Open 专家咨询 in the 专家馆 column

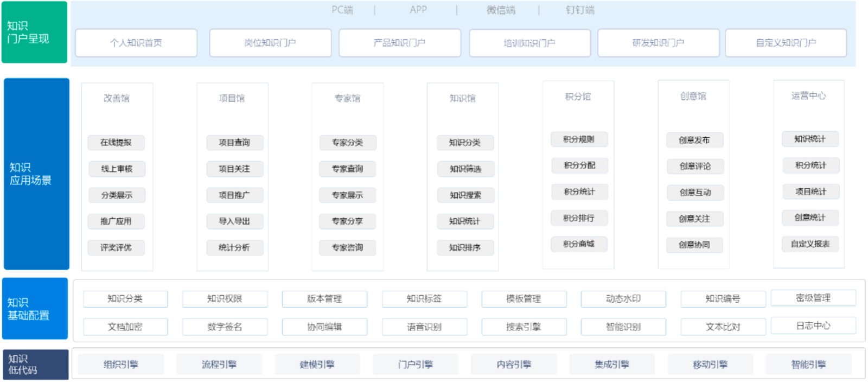[347, 248]
